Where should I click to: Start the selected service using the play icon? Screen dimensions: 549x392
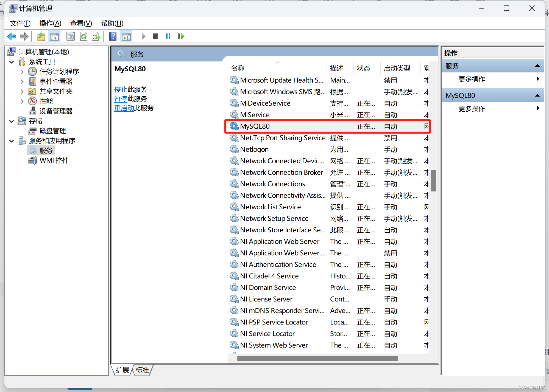143,36
